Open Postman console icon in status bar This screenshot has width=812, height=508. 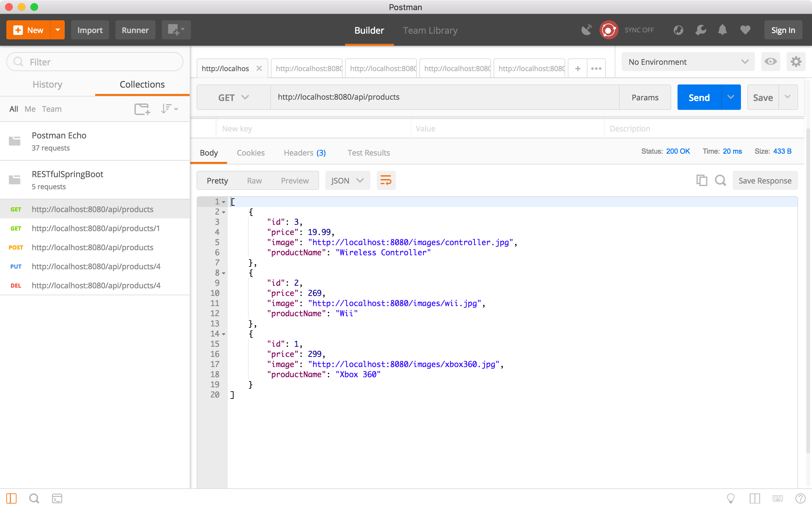(57, 498)
